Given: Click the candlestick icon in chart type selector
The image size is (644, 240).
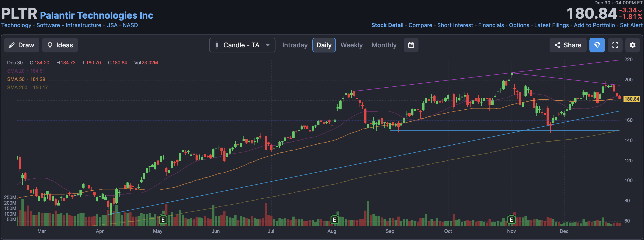Looking at the screenshot, I should coord(217,45).
